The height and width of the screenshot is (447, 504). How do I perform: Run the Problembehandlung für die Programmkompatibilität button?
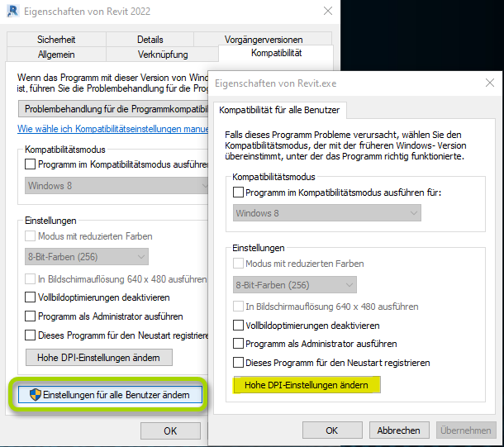coord(113,108)
